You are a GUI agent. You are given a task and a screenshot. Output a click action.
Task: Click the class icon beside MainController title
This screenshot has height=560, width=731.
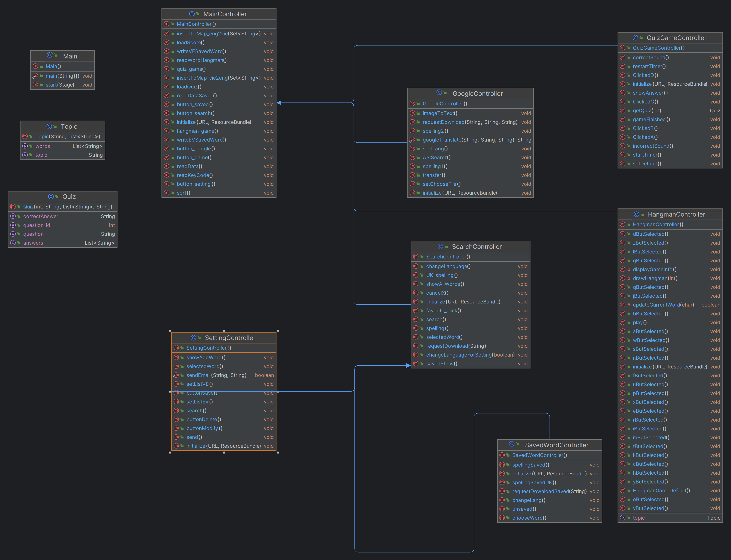click(191, 14)
